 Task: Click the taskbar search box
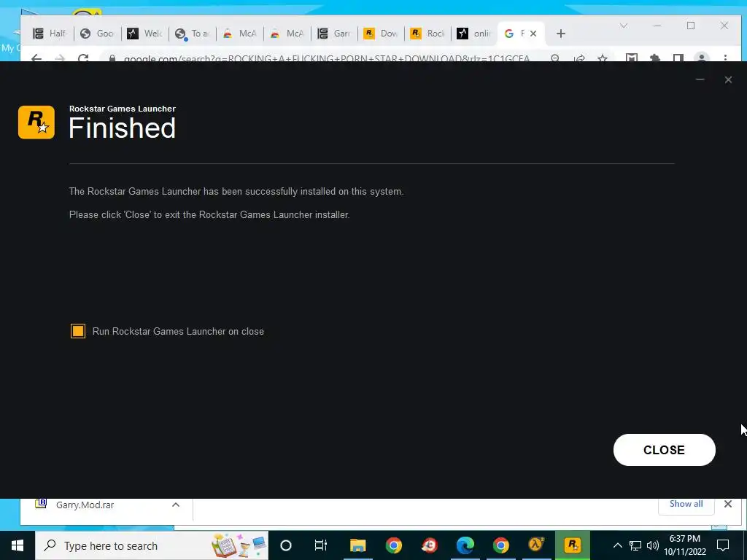[152, 545]
